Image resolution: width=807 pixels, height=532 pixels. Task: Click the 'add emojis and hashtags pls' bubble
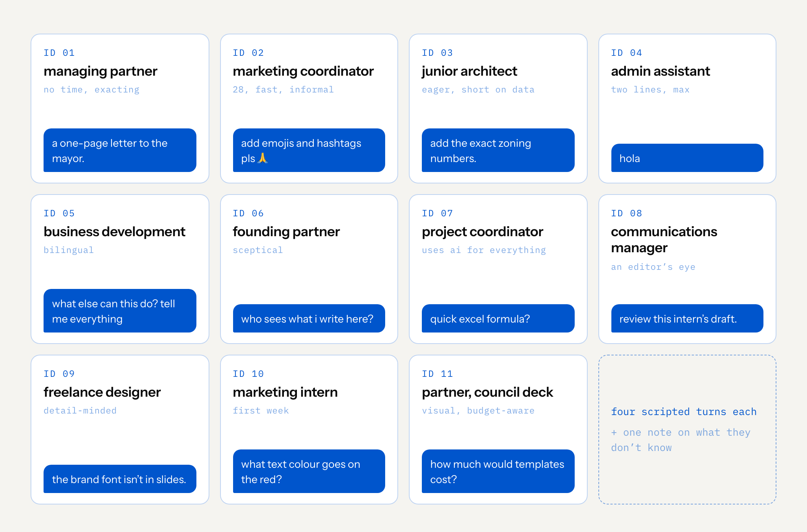coord(309,150)
